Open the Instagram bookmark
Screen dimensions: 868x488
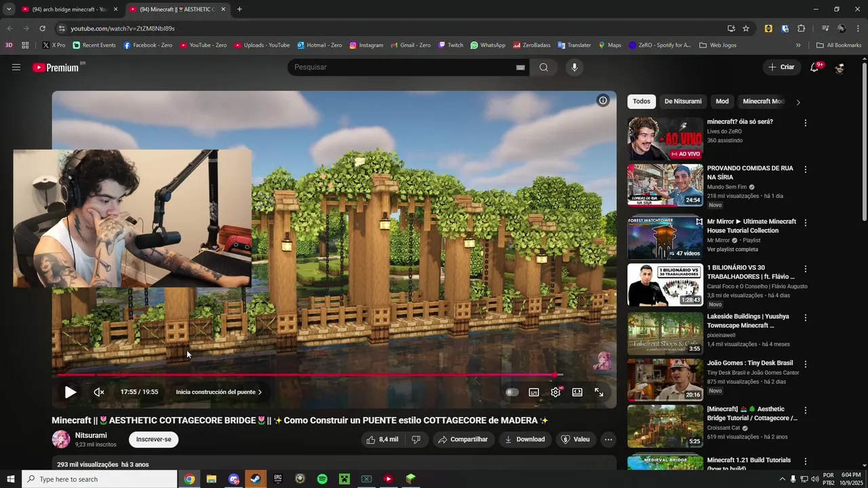pyautogui.click(x=366, y=45)
